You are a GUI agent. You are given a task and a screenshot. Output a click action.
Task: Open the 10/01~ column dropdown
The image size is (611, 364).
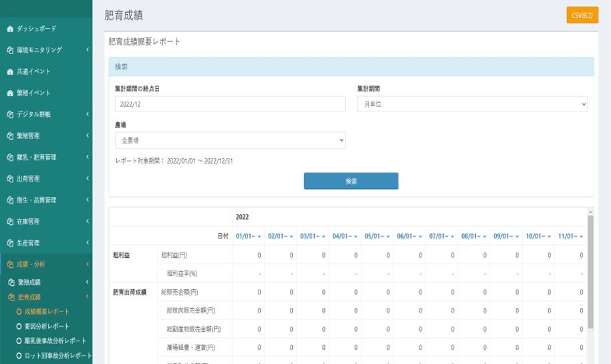pos(549,236)
